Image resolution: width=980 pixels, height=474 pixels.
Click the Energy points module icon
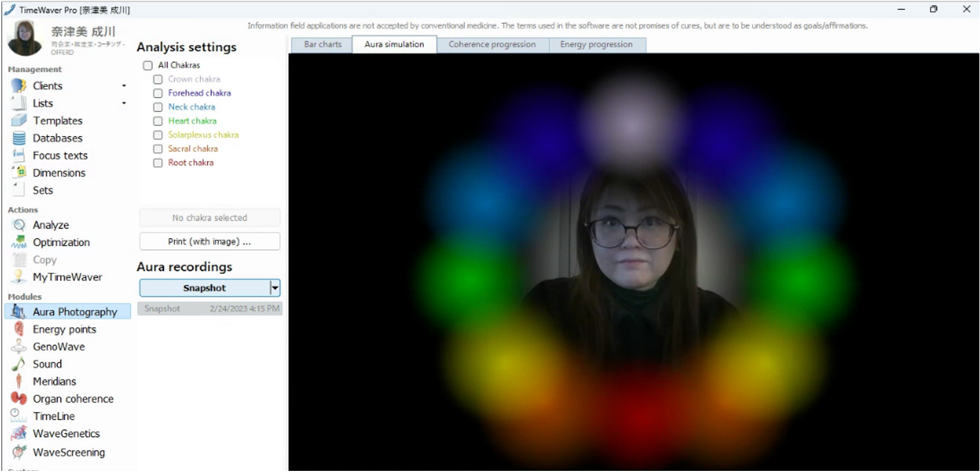click(19, 329)
